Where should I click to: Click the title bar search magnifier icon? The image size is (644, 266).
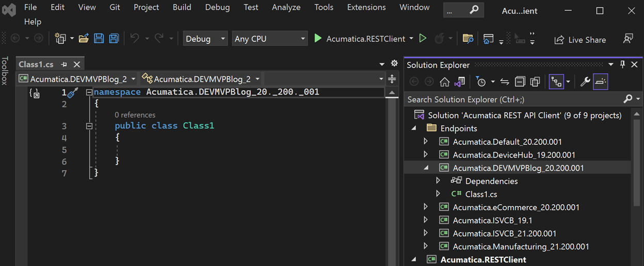click(x=474, y=10)
